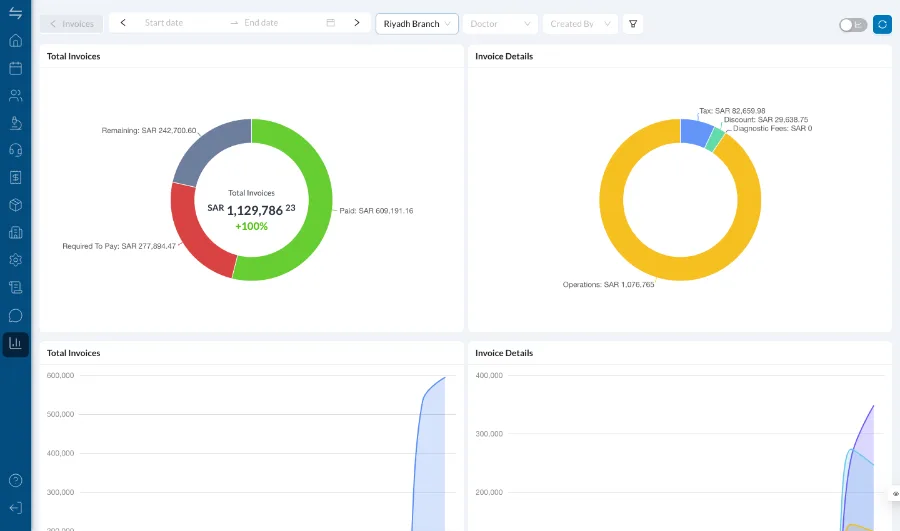This screenshot has height=531, width=900.
Task: Open the Patients people icon in sidebar
Action: pyautogui.click(x=15, y=95)
